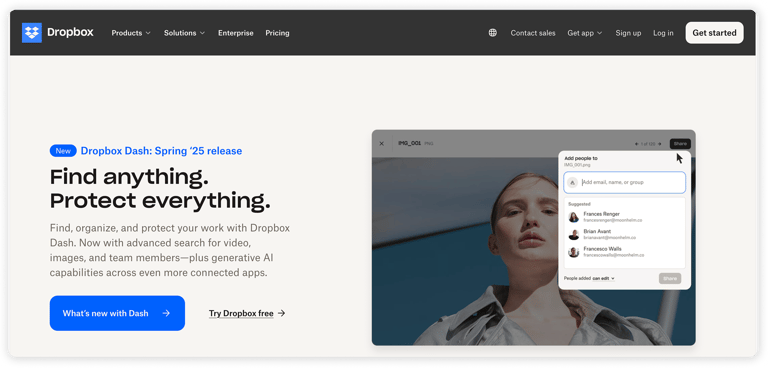
Task: Click the Log in link
Action: pos(663,33)
